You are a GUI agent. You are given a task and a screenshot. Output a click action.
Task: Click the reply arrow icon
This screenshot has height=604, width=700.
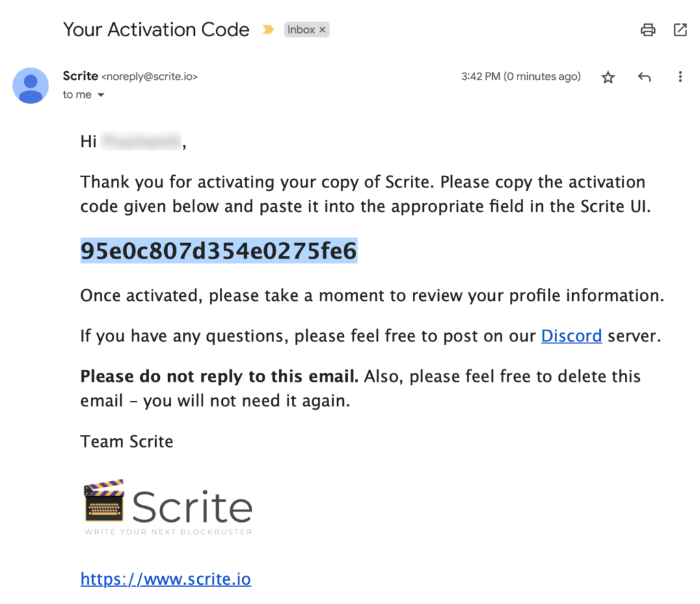[644, 77]
